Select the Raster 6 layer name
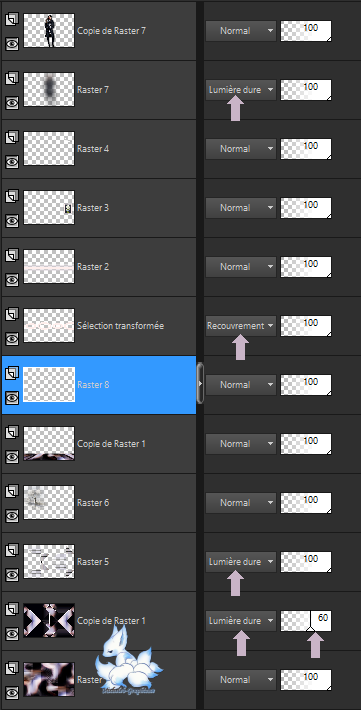Viewport: 361px width, 710px height. pyautogui.click(x=93, y=503)
